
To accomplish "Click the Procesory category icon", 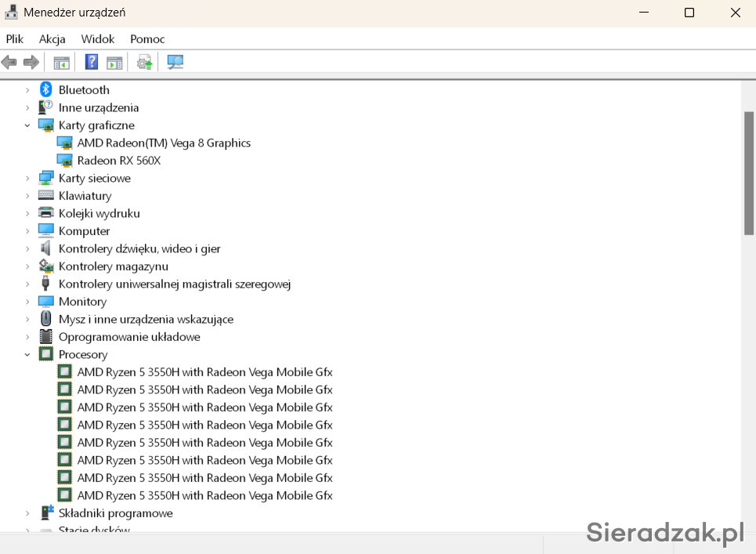I will pyautogui.click(x=45, y=354).
